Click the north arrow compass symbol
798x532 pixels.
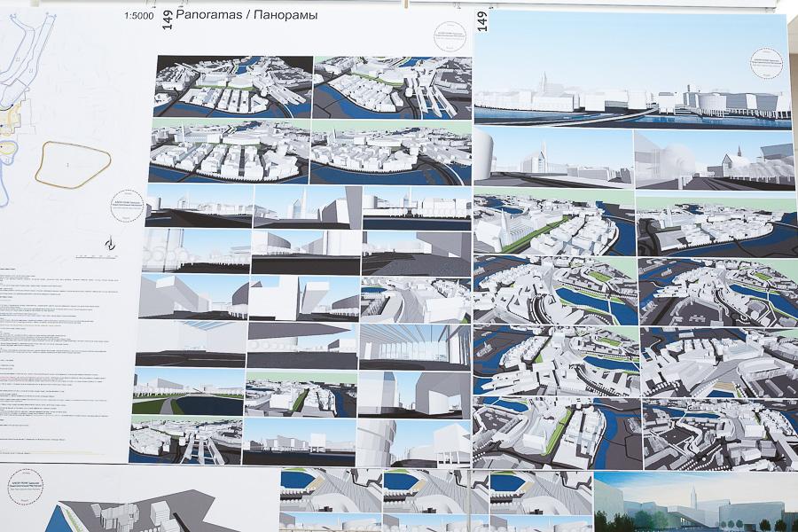(x=108, y=244)
